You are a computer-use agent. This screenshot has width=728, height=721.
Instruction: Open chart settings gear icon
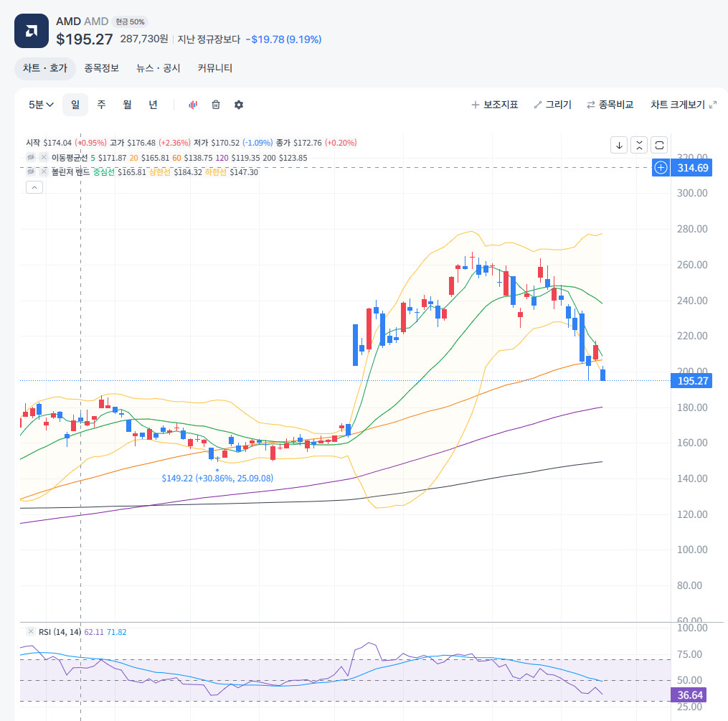pyautogui.click(x=239, y=105)
